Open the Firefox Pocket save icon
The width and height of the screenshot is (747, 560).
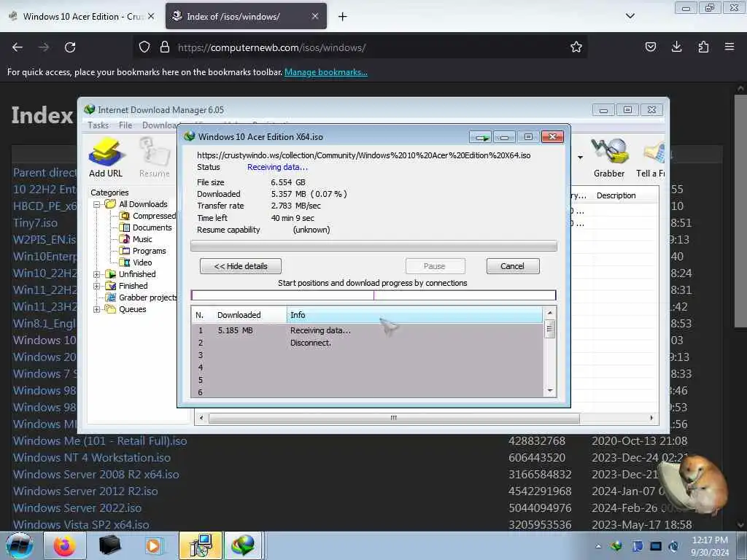[650, 47]
